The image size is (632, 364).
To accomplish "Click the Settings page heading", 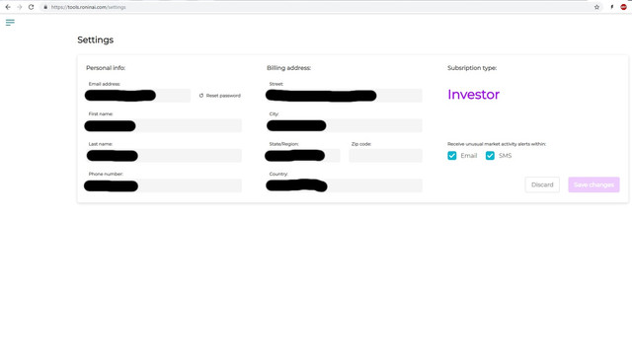I will click(x=96, y=39).
